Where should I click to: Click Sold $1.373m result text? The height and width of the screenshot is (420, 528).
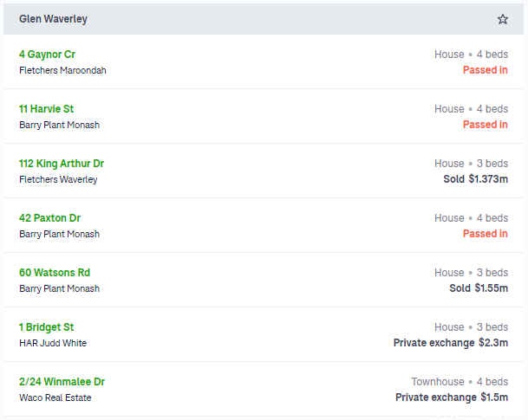[475, 179]
